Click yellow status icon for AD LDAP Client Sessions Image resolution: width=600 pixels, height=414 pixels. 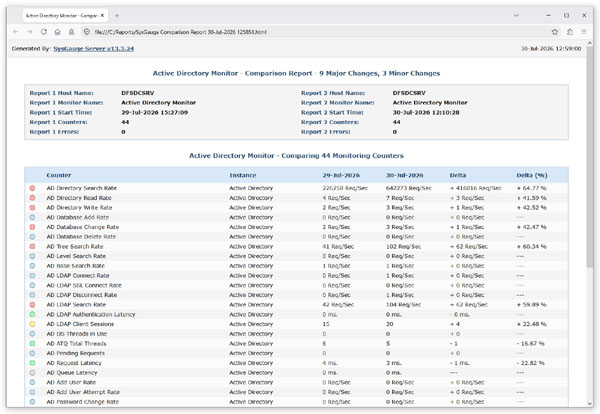(x=33, y=324)
